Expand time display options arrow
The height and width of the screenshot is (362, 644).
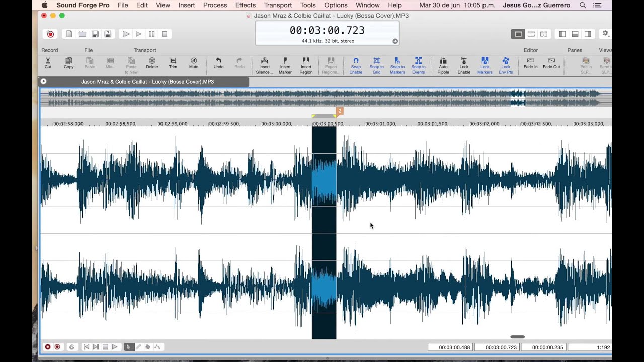pyautogui.click(x=395, y=41)
